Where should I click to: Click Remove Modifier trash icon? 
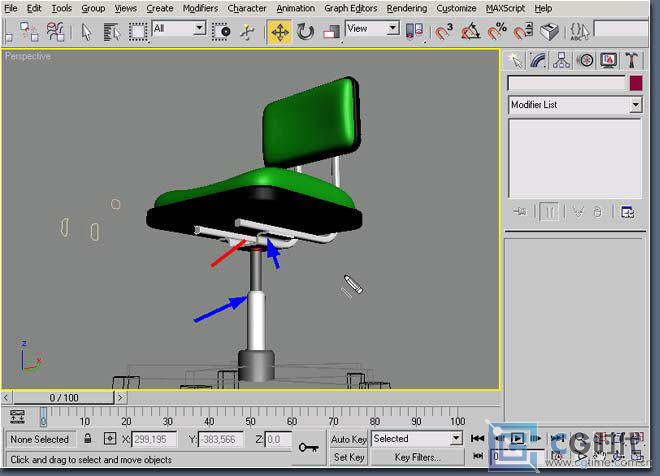click(597, 212)
